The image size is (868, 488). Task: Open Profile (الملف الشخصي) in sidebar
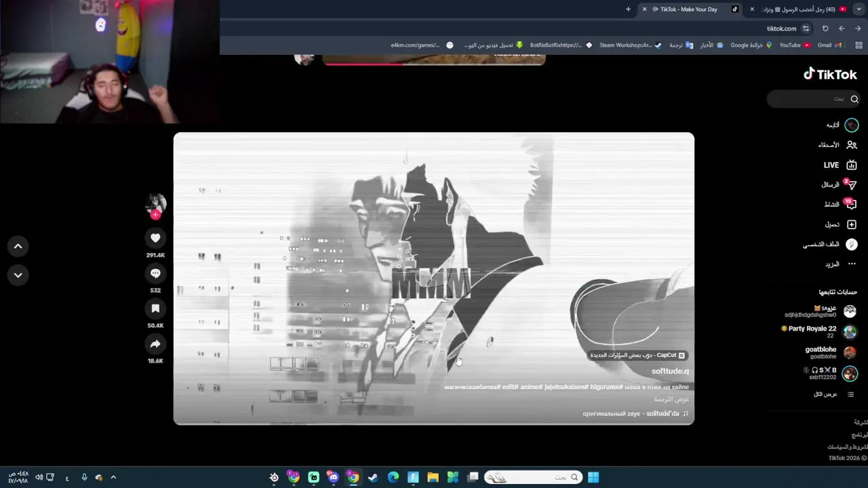[831, 244]
